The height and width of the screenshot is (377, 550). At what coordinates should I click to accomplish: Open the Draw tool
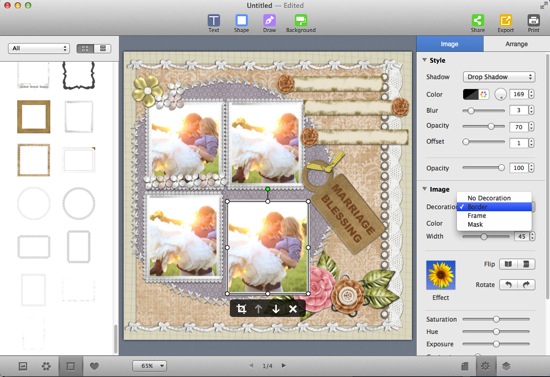(x=269, y=23)
